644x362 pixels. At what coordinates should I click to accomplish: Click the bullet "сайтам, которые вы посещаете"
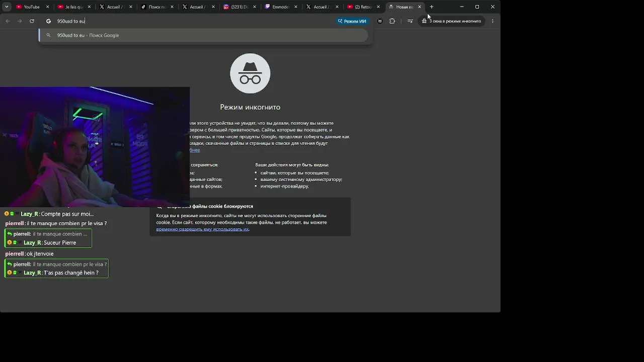[294, 173]
